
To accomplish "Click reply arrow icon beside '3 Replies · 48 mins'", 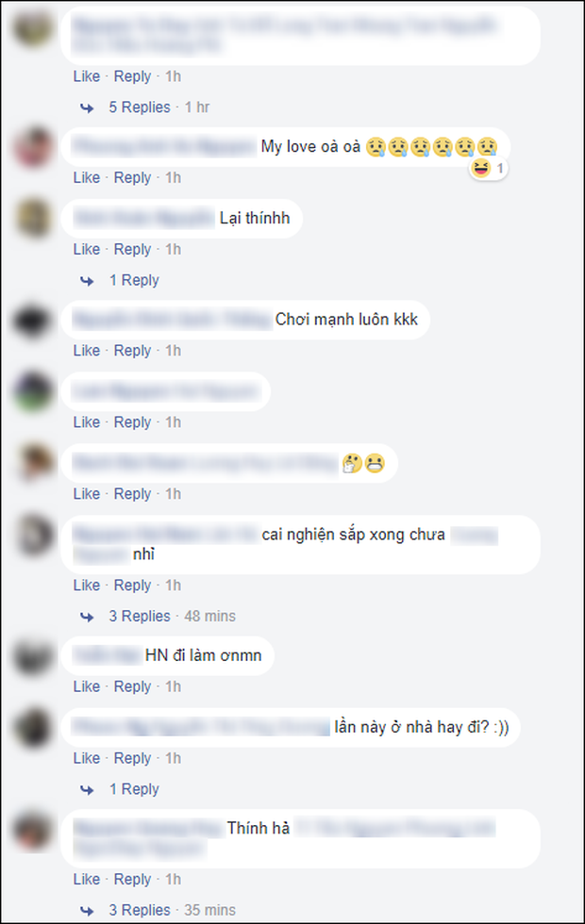I will pyautogui.click(x=87, y=617).
